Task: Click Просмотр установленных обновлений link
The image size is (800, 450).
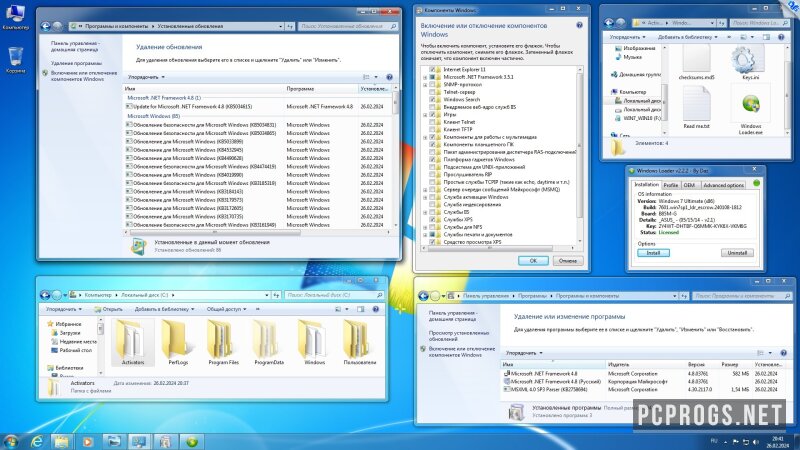Action: 459,336
